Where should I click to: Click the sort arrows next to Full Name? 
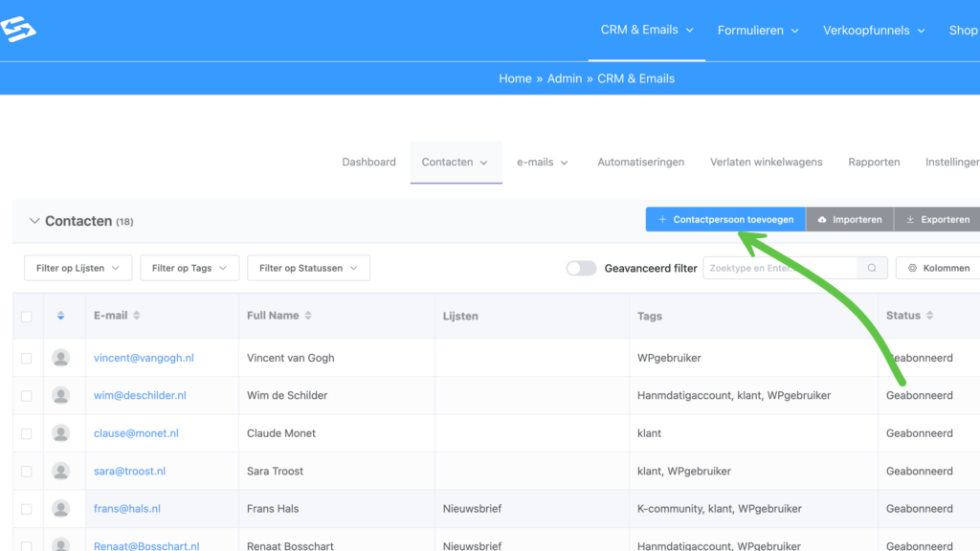(309, 316)
